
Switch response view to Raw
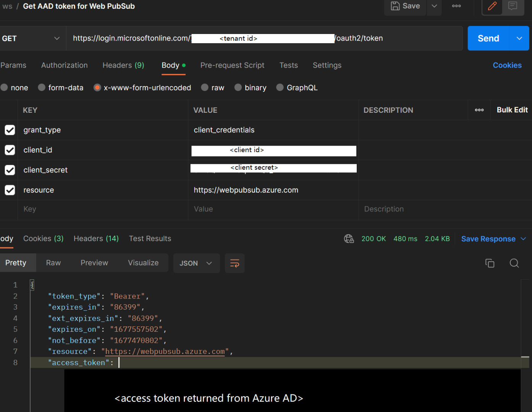53,263
